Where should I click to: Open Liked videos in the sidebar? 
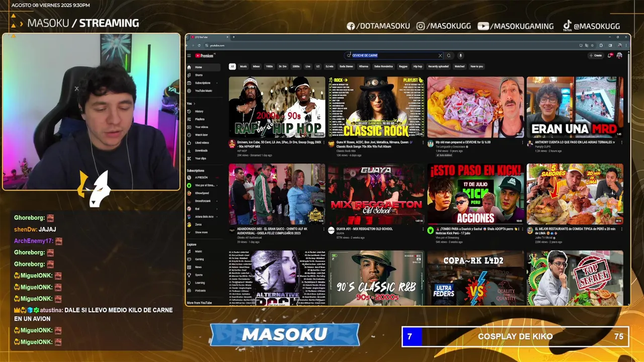click(203, 143)
